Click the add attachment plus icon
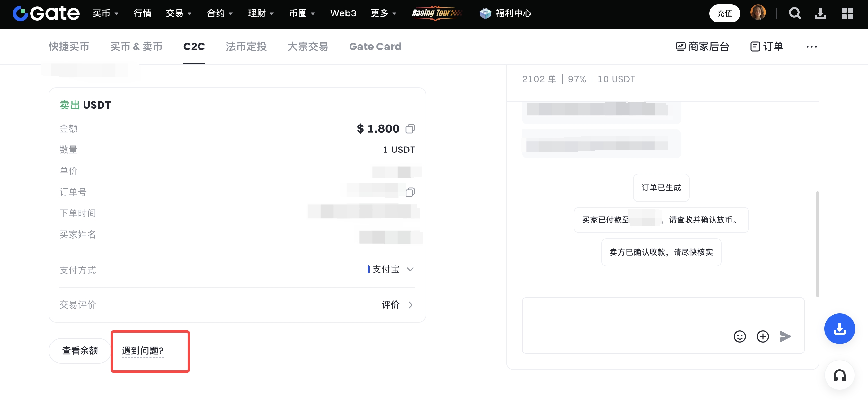Screen dimensions: 868x400 (x=763, y=336)
